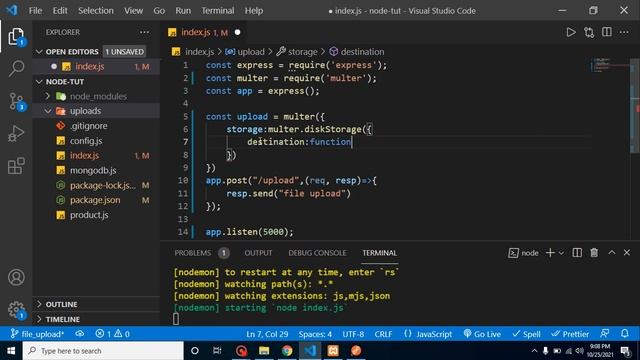Select the index.js editor tab

pos(204,32)
